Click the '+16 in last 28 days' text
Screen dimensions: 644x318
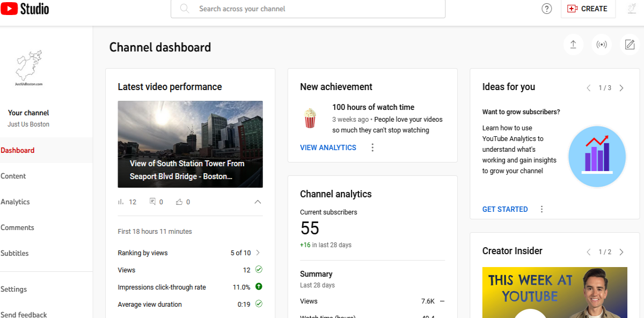pyautogui.click(x=326, y=245)
